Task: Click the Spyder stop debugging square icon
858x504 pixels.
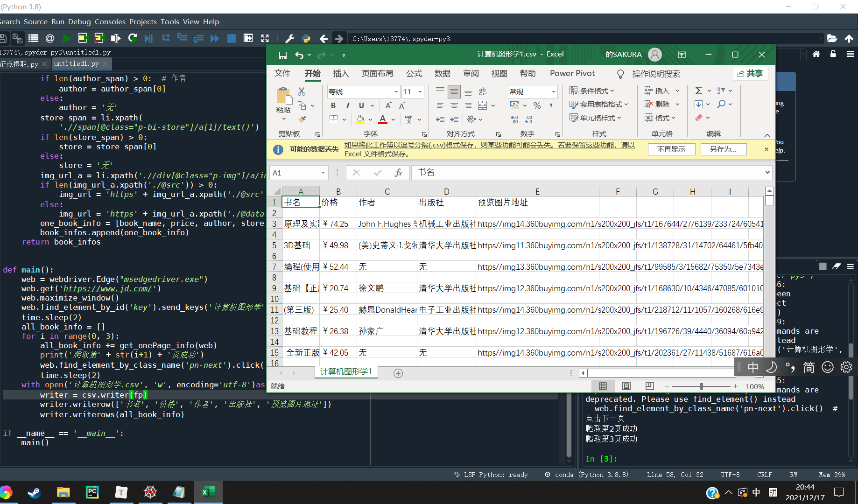Action: (x=231, y=38)
